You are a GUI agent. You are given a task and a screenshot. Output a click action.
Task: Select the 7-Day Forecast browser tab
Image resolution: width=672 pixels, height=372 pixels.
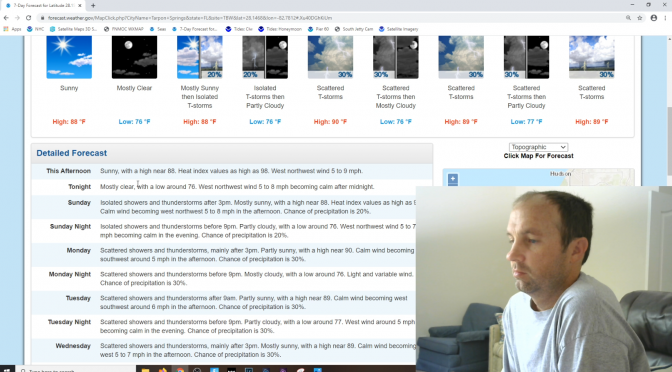tap(43, 6)
